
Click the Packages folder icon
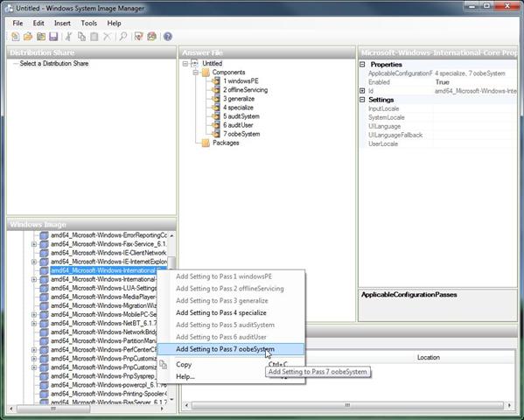(x=206, y=143)
